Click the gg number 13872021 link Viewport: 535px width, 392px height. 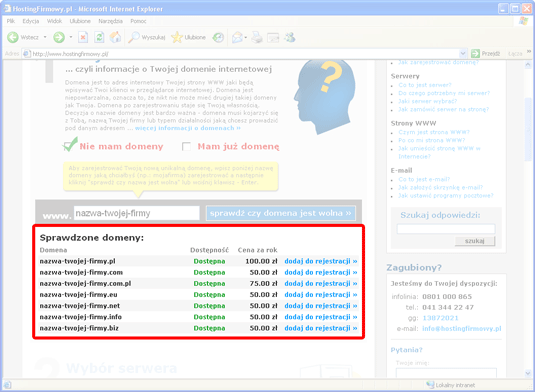(x=440, y=318)
